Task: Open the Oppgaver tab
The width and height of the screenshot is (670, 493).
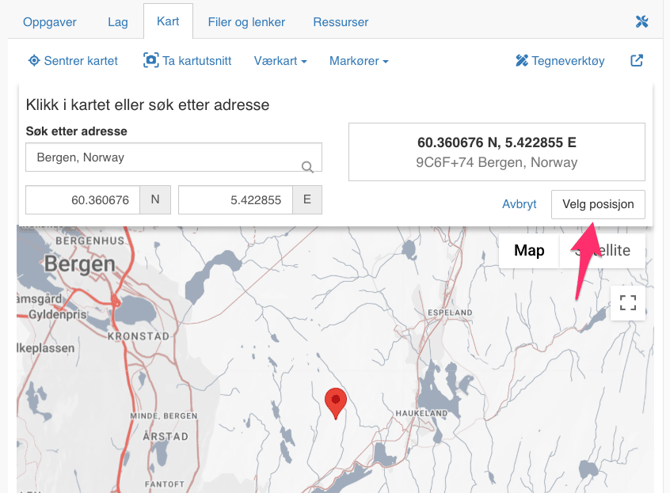Action: (x=50, y=22)
